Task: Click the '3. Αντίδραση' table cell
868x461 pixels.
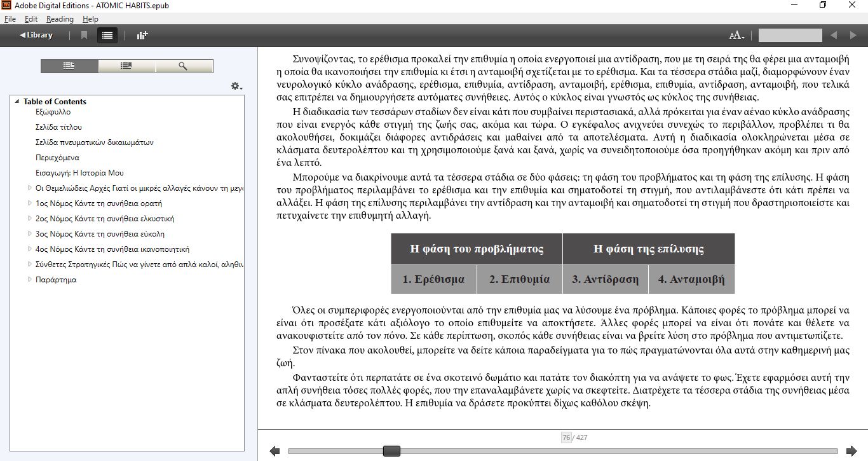Action: [606, 279]
